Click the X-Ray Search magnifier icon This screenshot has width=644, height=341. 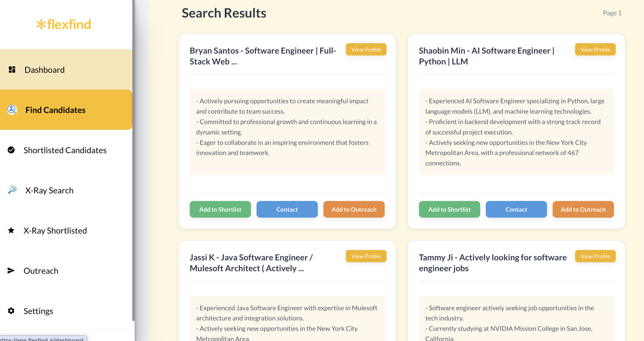click(x=12, y=190)
